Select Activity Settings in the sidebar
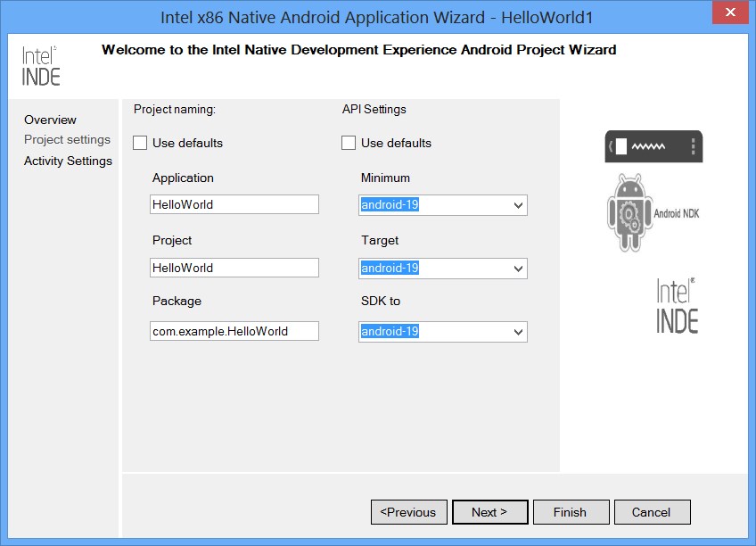The height and width of the screenshot is (546, 756). click(68, 161)
